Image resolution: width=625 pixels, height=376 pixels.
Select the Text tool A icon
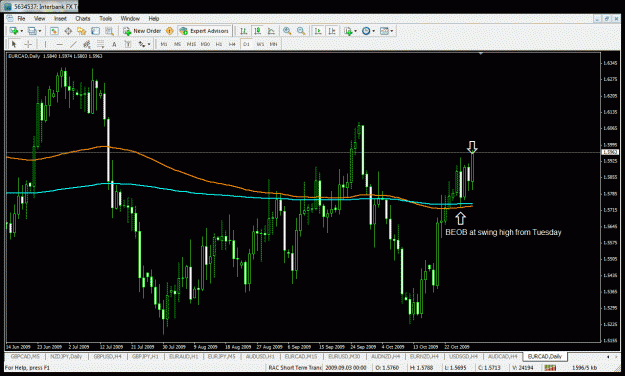[114, 44]
